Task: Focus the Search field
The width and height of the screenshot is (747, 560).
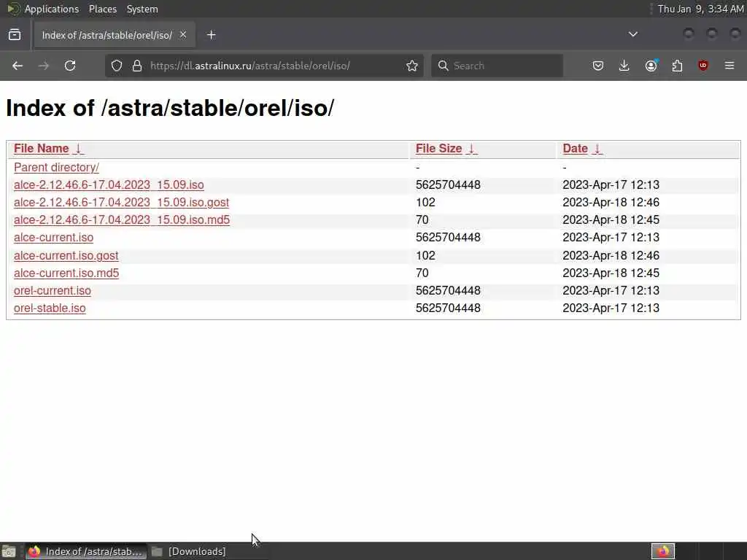Action: (497, 66)
